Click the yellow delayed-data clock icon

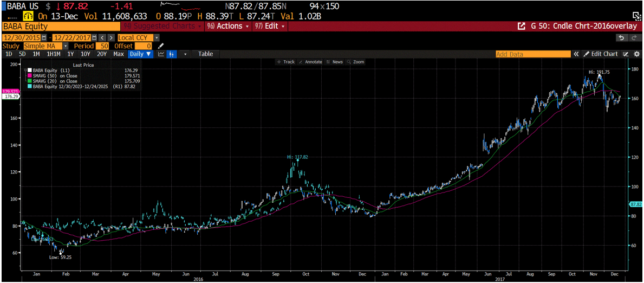coord(28,16)
